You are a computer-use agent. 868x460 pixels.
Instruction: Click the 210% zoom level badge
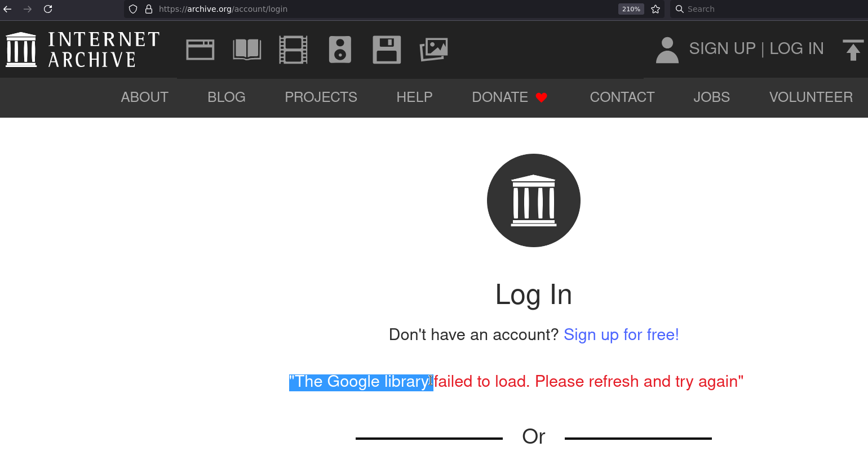click(631, 9)
